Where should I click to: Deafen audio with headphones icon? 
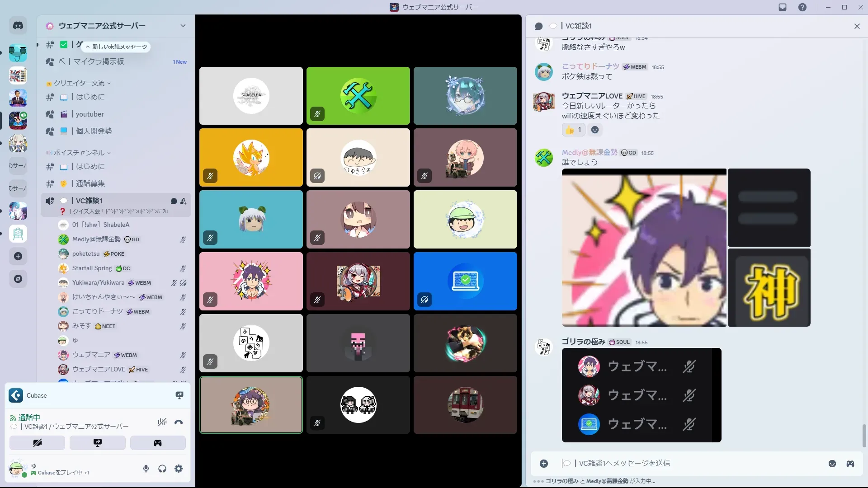162,469
